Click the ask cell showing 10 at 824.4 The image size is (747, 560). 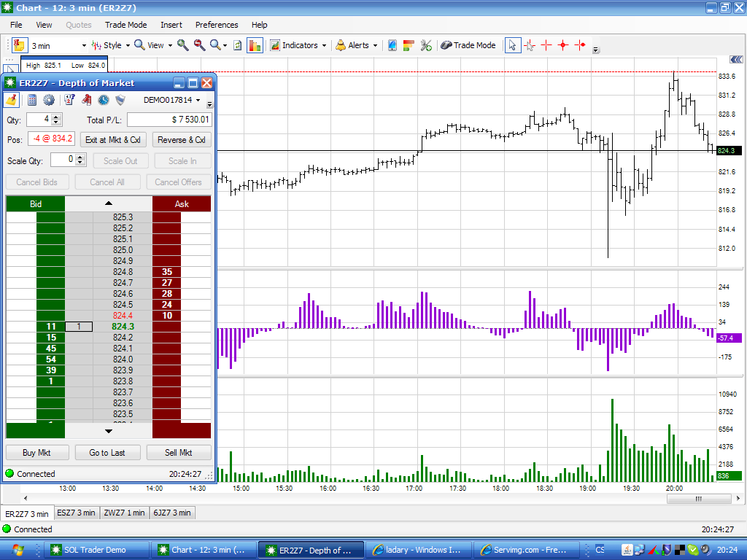click(x=167, y=316)
